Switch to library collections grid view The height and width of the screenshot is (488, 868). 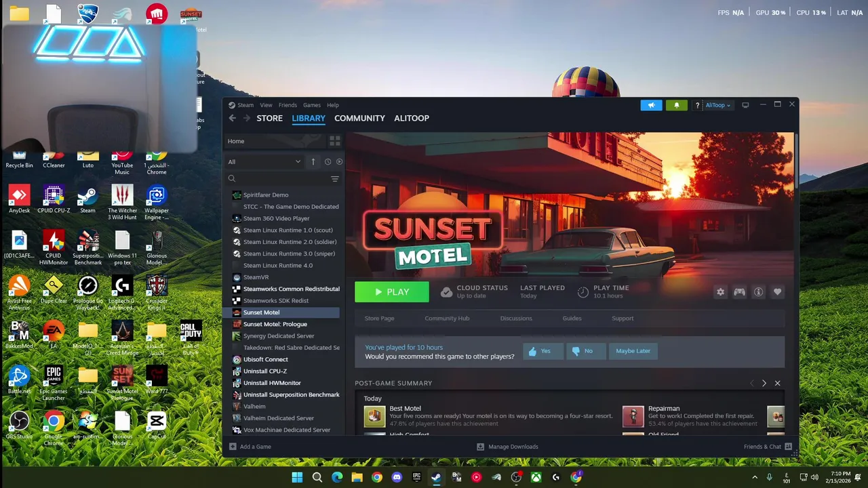click(335, 141)
